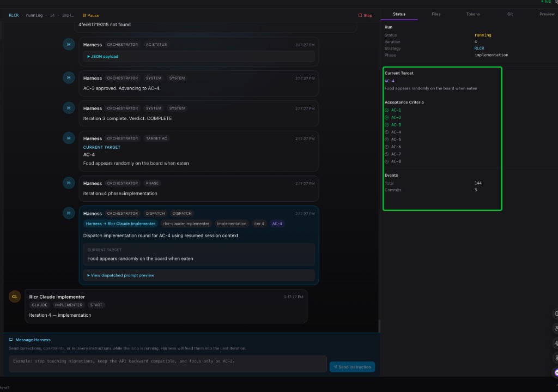Click the RLCR strategy value in Run panel
This screenshot has width=558, height=392.
coord(479,49)
